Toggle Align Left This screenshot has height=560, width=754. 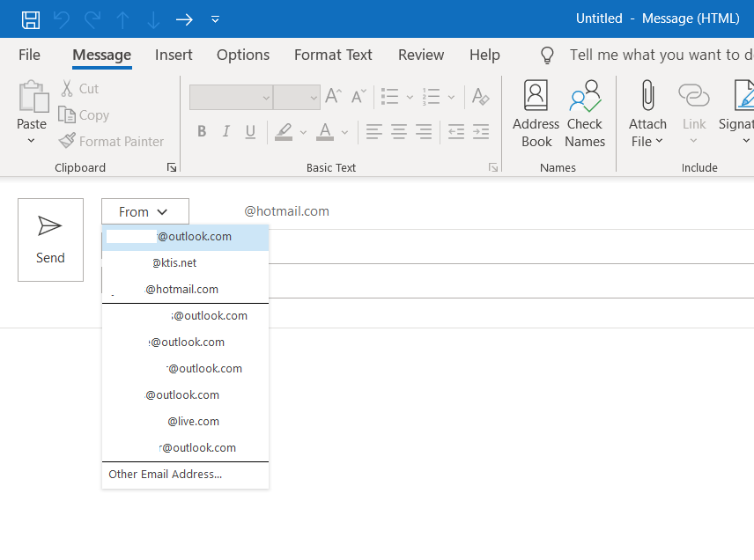374,131
